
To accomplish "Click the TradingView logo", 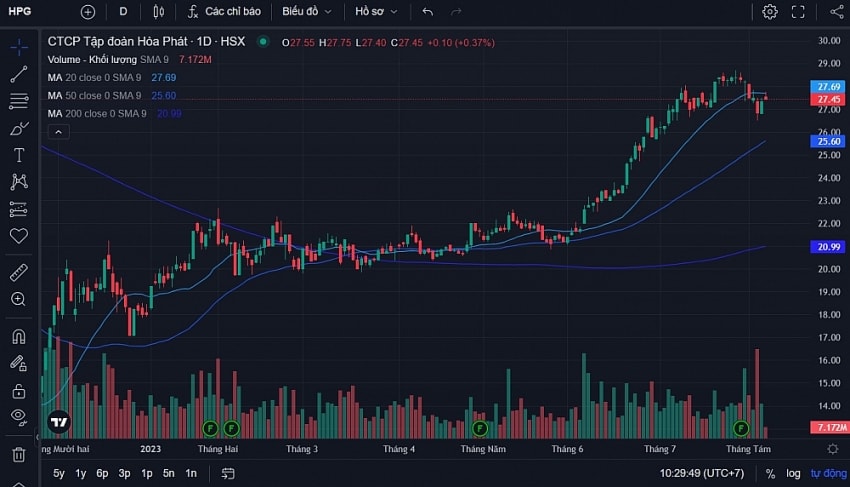I will 59,421.
